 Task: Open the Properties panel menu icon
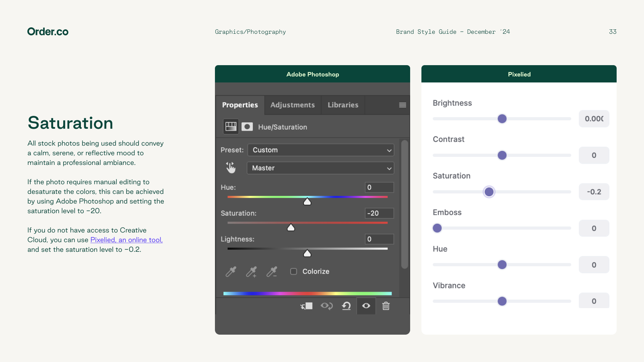(x=402, y=105)
